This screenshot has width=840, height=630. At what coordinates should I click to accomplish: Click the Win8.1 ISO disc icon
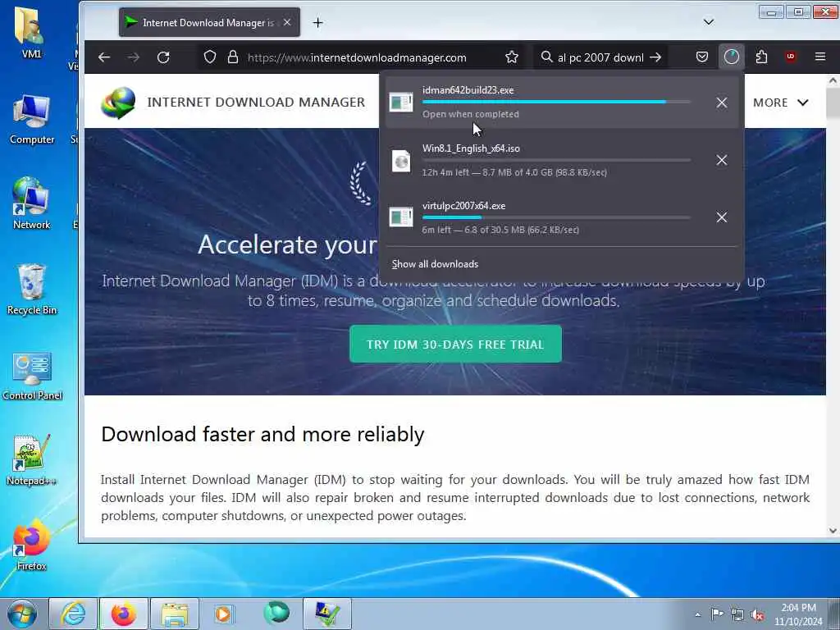(400, 161)
